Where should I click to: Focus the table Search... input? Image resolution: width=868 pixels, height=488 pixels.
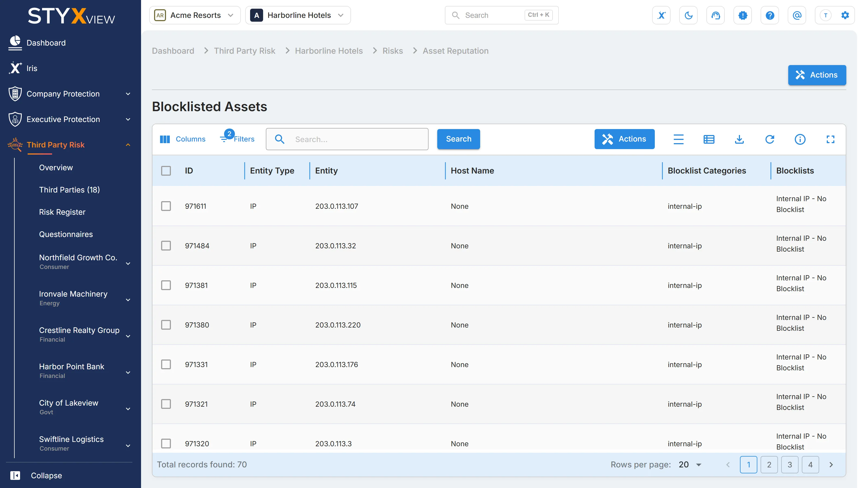(347, 139)
